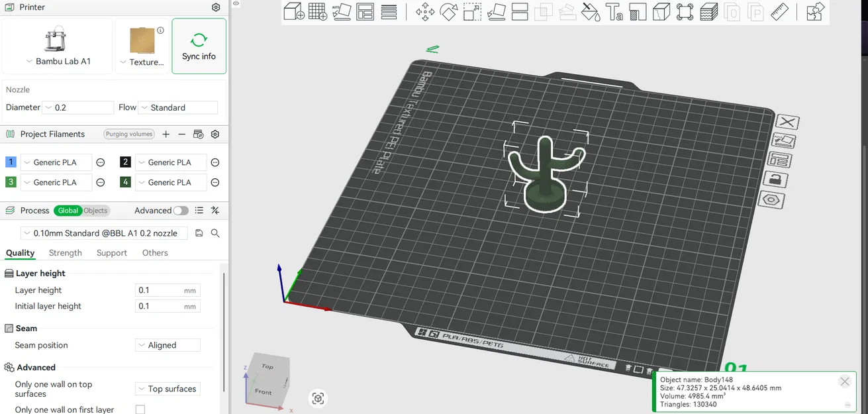Click filament 3 green color swatch
The image size is (868, 414).
click(x=11, y=182)
